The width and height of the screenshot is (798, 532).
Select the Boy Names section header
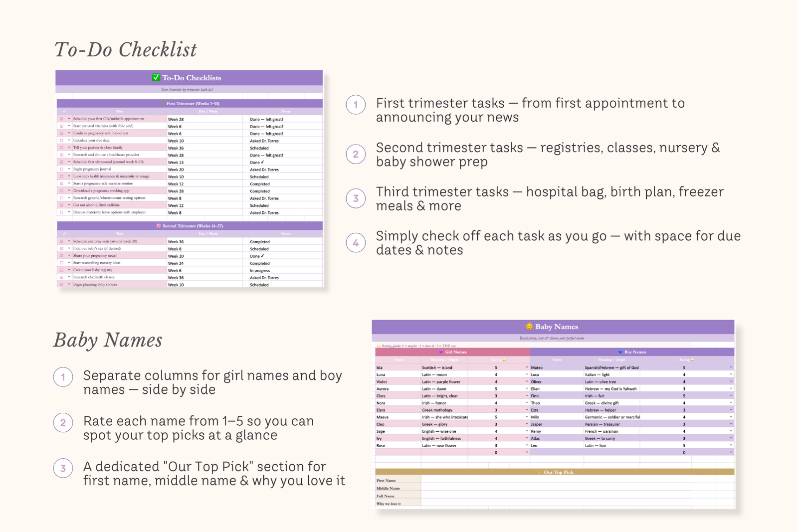pos(634,352)
